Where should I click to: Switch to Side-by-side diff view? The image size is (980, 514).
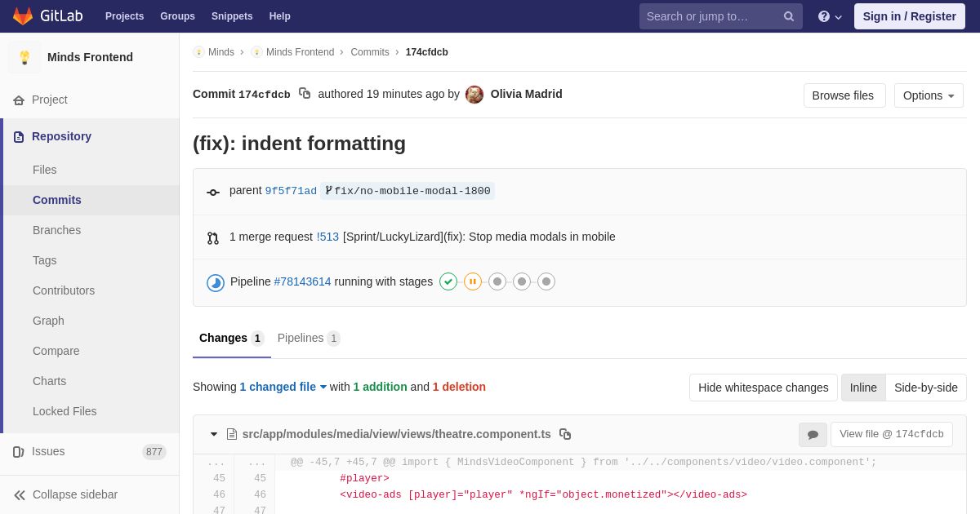point(926,388)
